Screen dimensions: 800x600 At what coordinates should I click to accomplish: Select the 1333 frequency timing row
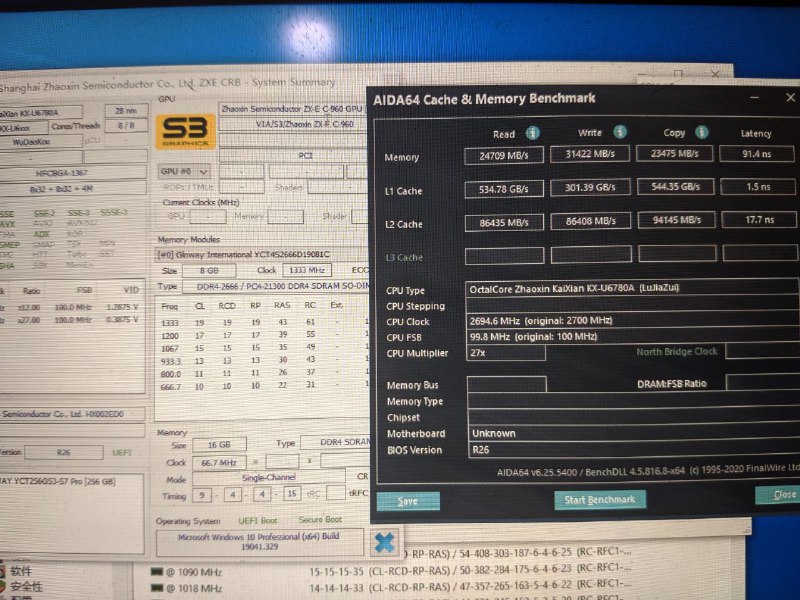click(262, 322)
